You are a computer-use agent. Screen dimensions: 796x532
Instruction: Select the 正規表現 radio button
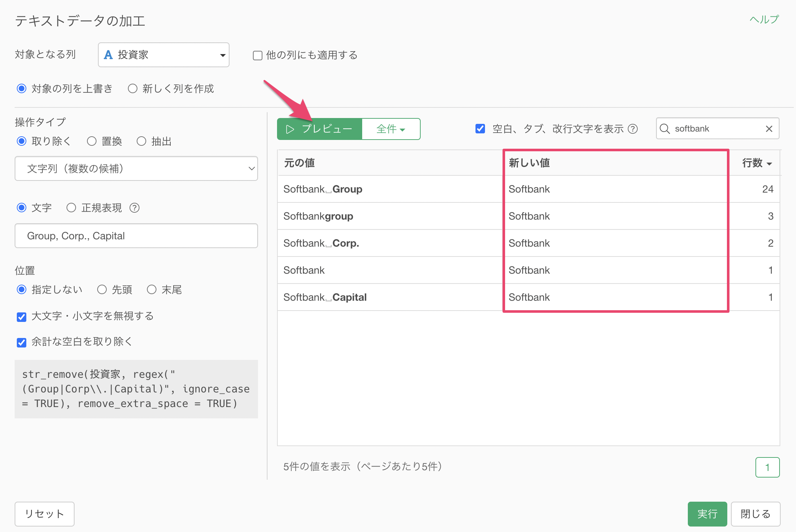[71, 208]
